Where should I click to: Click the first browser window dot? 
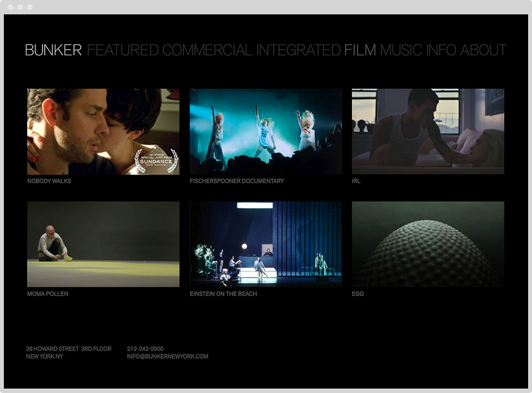(x=10, y=7)
